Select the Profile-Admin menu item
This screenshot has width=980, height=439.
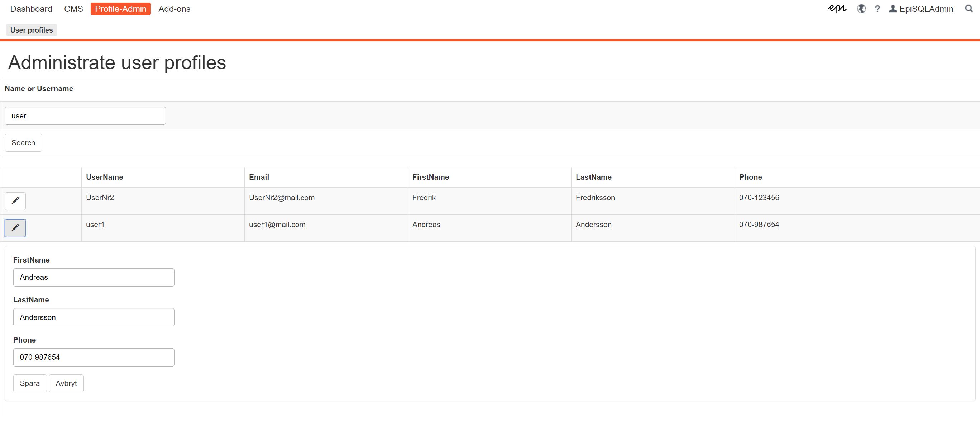[x=121, y=9]
